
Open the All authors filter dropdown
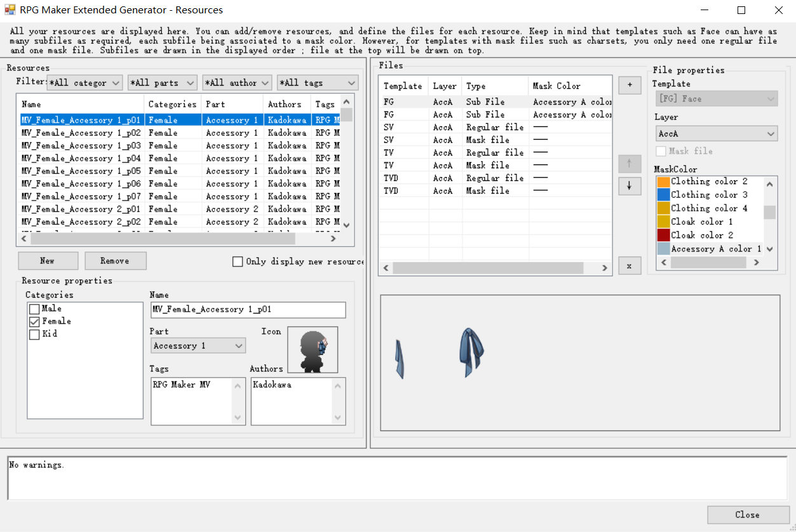click(238, 83)
